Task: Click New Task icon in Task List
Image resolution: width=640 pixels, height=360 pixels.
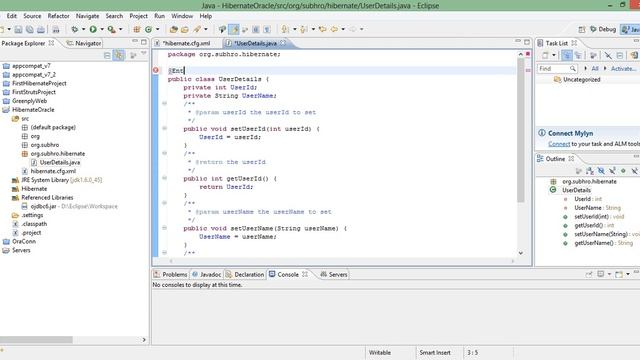Action: (545, 56)
